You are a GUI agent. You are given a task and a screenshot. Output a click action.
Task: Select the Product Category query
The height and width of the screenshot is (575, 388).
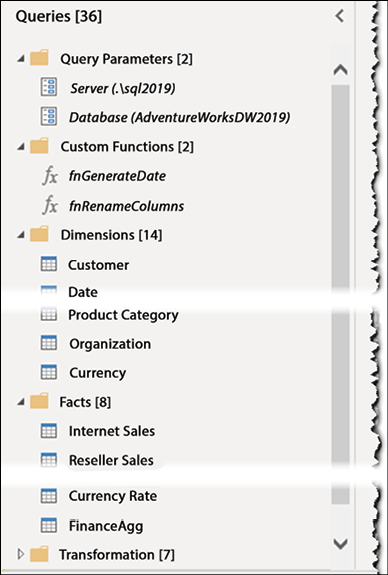tap(123, 315)
